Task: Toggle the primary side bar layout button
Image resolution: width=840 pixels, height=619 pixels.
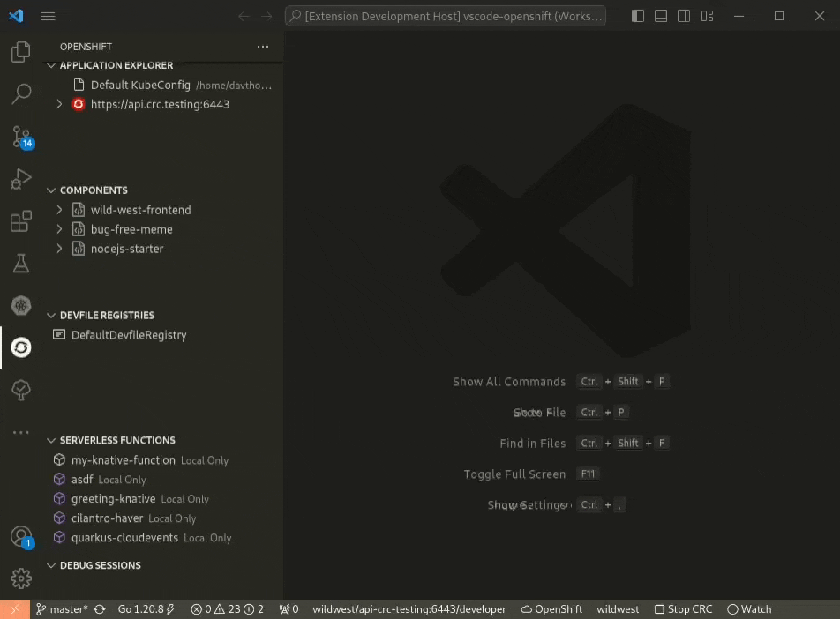Action: click(x=638, y=16)
